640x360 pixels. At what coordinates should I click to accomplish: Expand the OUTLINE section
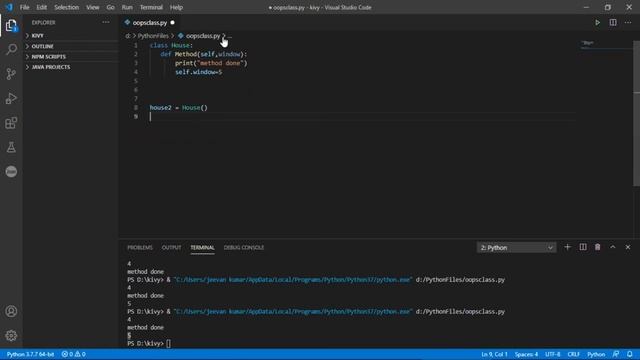[71, 46]
